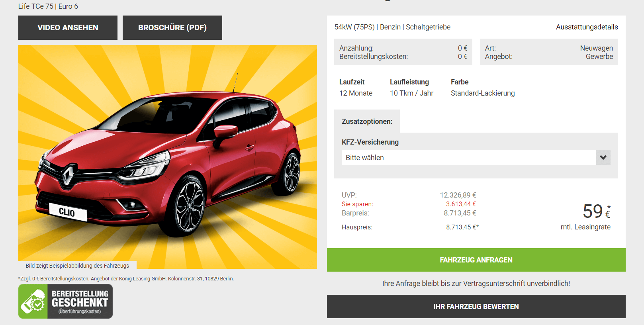The height and width of the screenshot is (325, 644).
Task: Select the Zusatzoptionen tab
Action: click(x=367, y=121)
